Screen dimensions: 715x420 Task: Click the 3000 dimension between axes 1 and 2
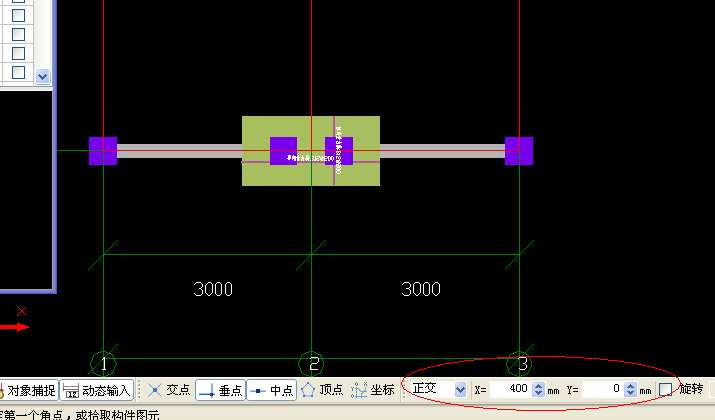click(x=213, y=289)
